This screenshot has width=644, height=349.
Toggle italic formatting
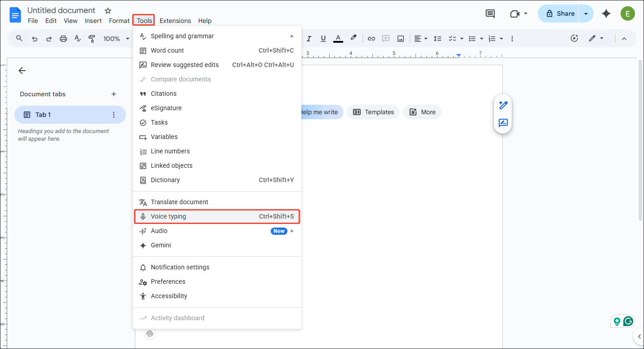[x=309, y=38]
